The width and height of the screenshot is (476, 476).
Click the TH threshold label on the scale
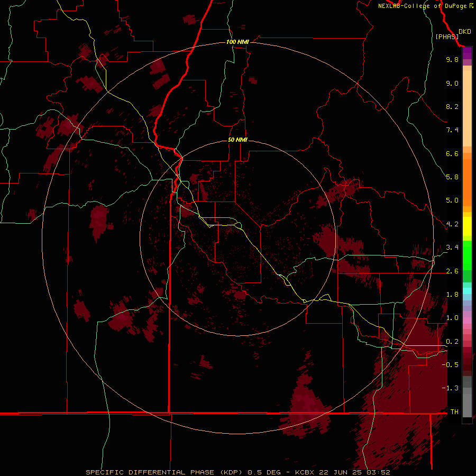tap(454, 412)
